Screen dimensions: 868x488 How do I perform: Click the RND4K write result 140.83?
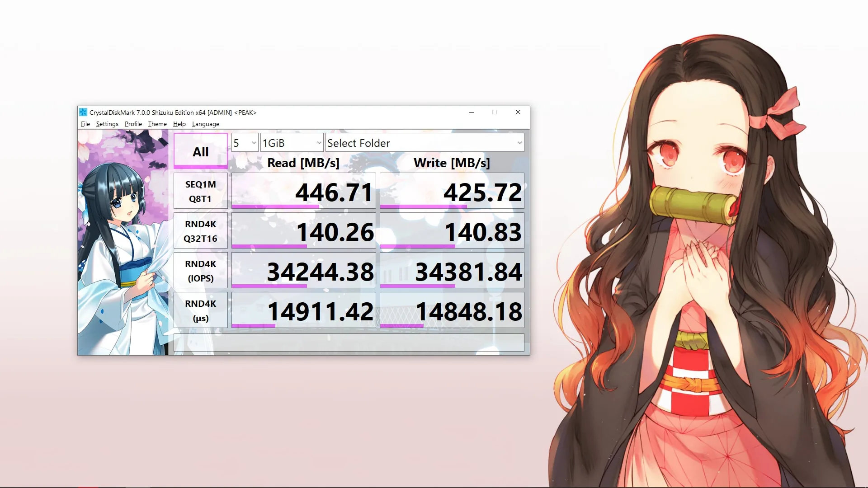452,230
